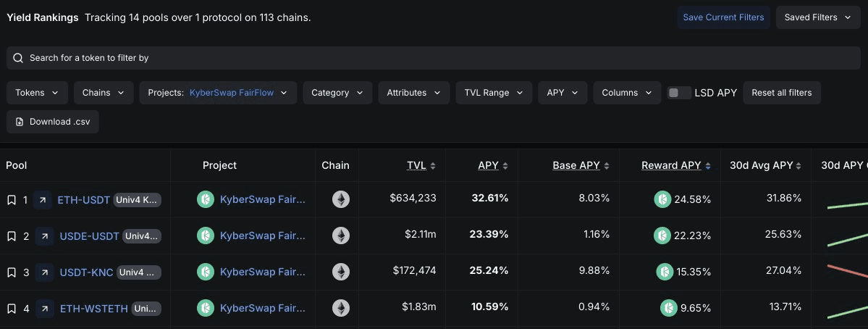The width and height of the screenshot is (868, 329).
Task: Open the Saved Filters dropdown
Action: 818,17
